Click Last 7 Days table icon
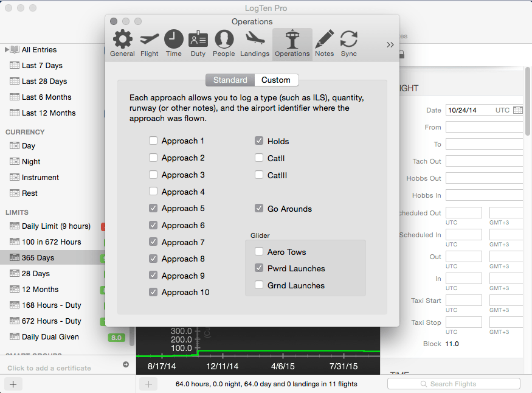Viewport: 532px width, 393px height. 15,65
